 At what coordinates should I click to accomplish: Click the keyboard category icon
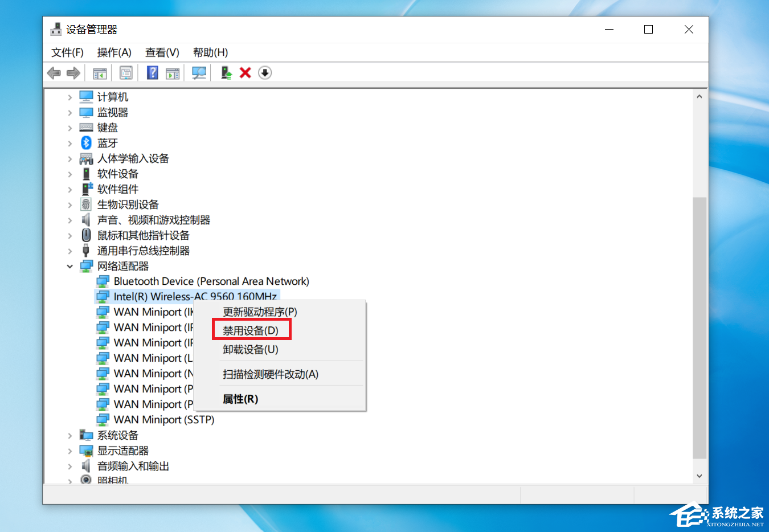(x=86, y=128)
